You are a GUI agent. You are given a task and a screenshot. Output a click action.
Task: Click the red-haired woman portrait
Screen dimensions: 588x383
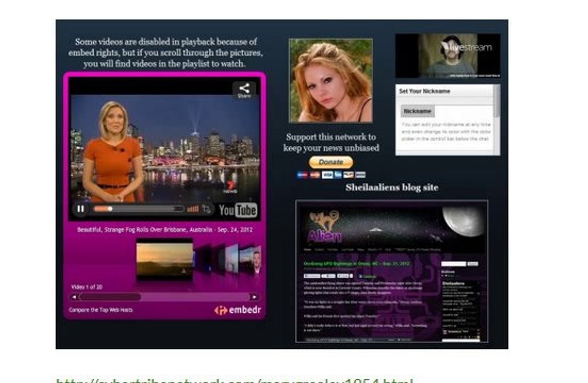331,80
